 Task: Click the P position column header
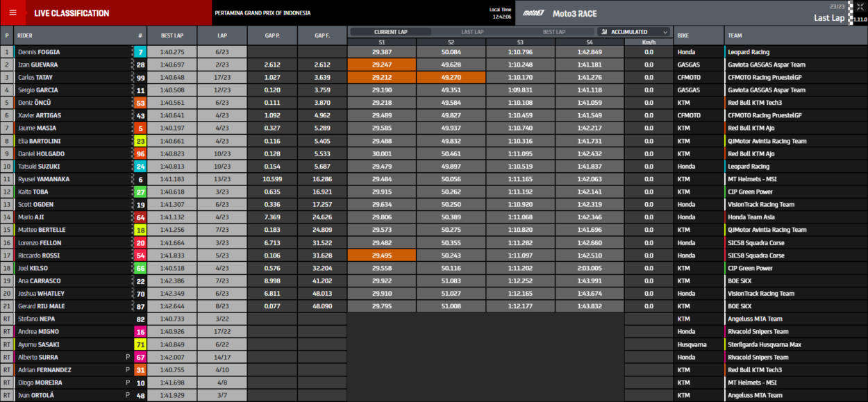[x=7, y=35]
